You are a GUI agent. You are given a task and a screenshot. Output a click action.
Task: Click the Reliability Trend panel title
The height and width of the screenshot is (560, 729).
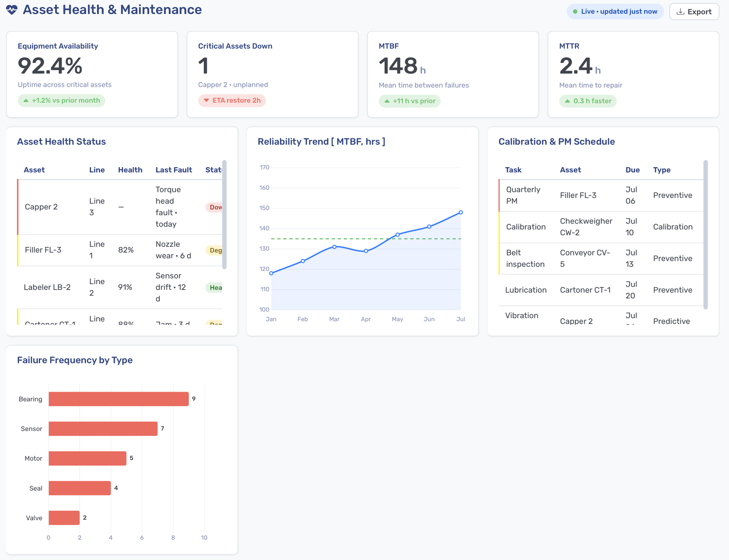321,142
